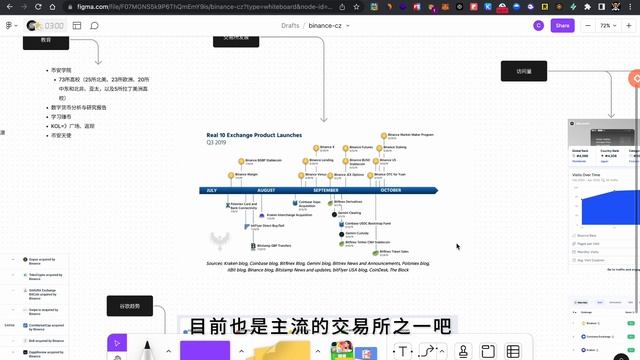
Task: Select the marker pen tool
Action: (x=147, y=350)
